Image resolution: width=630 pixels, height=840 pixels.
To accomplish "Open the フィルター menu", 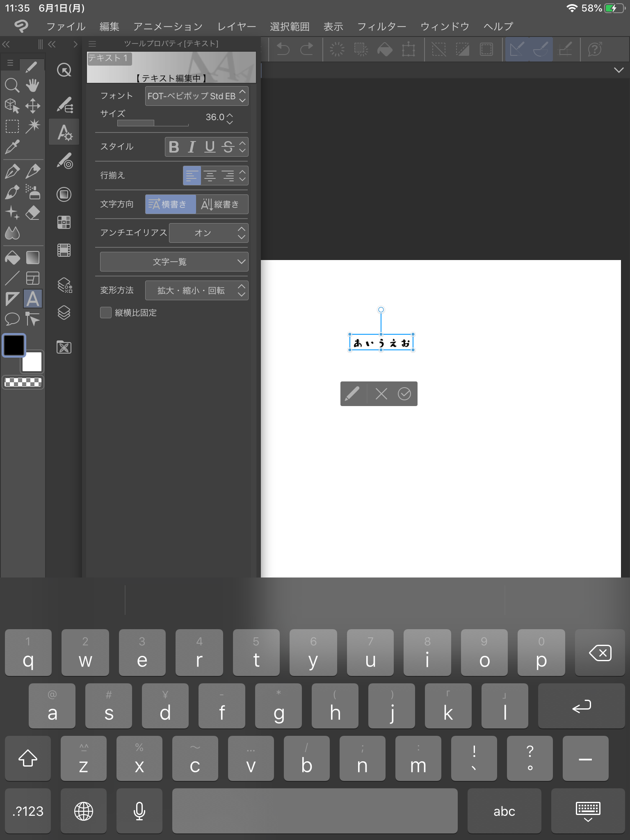I will (x=381, y=27).
